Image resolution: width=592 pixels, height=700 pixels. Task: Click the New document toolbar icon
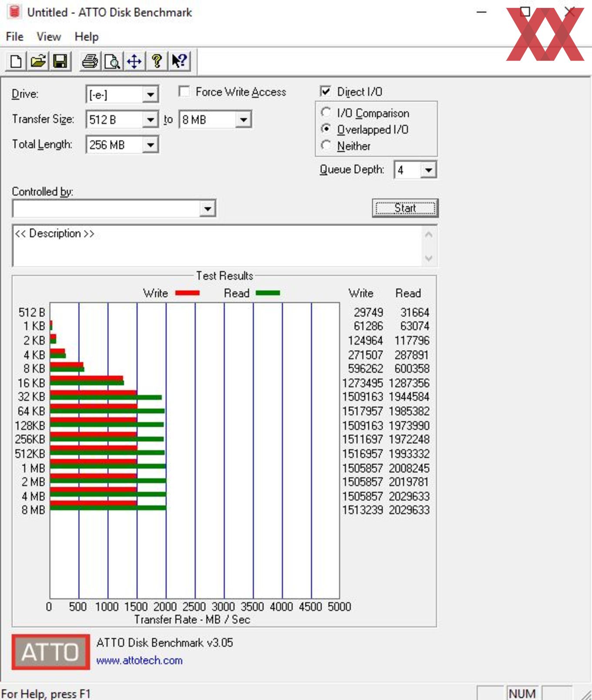tap(16, 61)
